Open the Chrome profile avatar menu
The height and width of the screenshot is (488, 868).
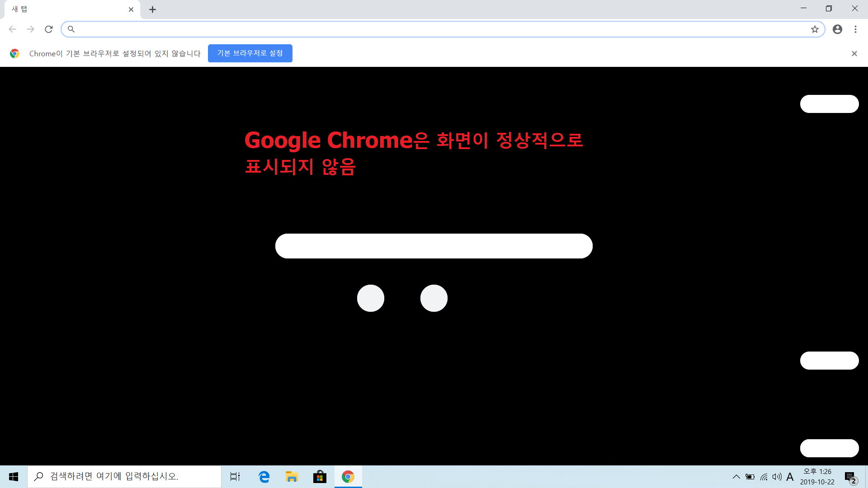tap(837, 29)
